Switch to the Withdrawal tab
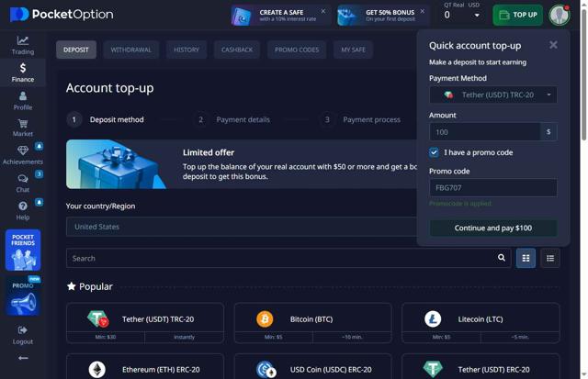588x379 pixels. (x=130, y=50)
